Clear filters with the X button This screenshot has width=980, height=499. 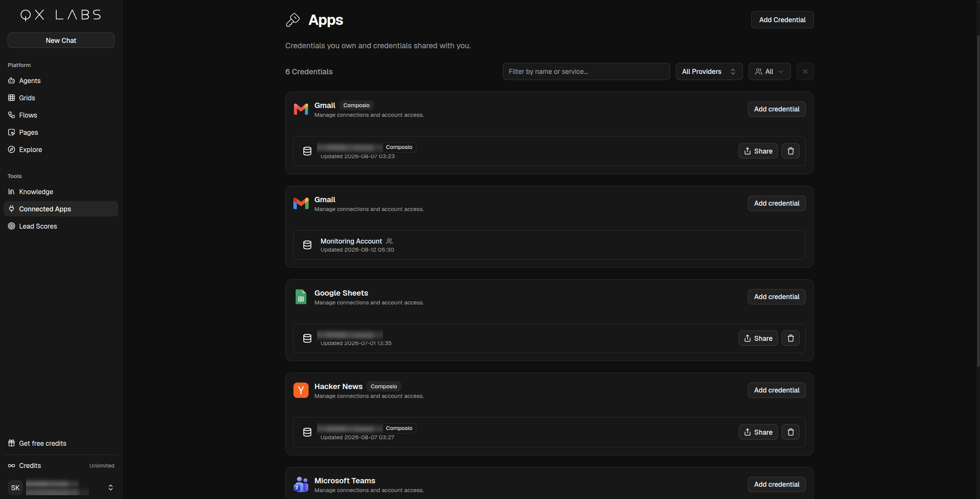click(x=805, y=72)
